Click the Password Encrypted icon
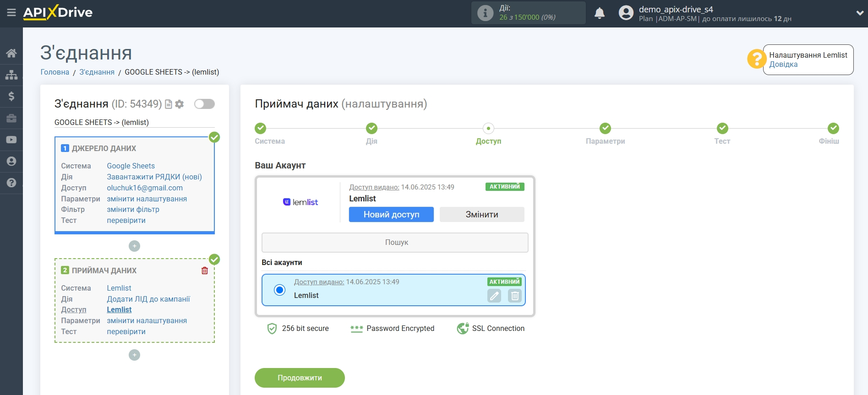 click(x=356, y=329)
